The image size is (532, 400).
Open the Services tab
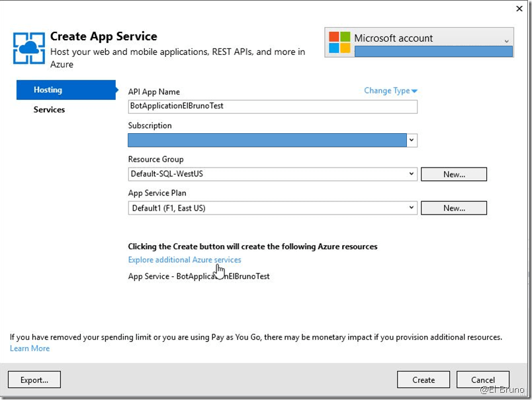(x=50, y=110)
